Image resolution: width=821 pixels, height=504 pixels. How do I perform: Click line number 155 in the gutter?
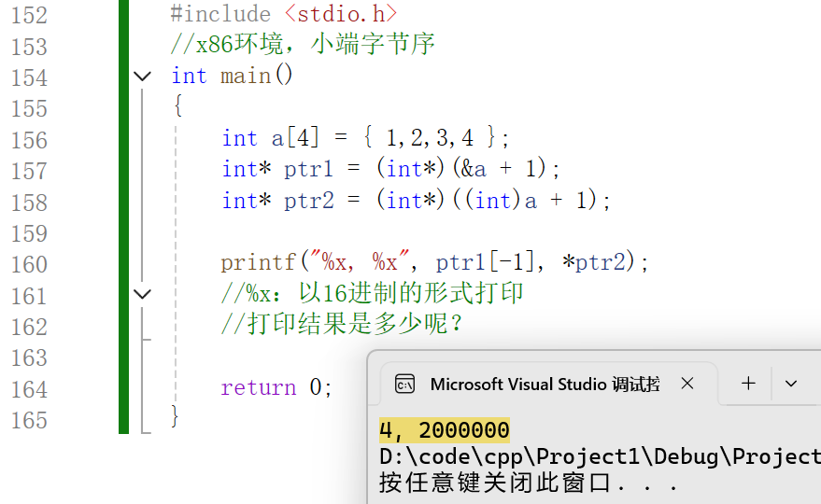pyautogui.click(x=29, y=109)
